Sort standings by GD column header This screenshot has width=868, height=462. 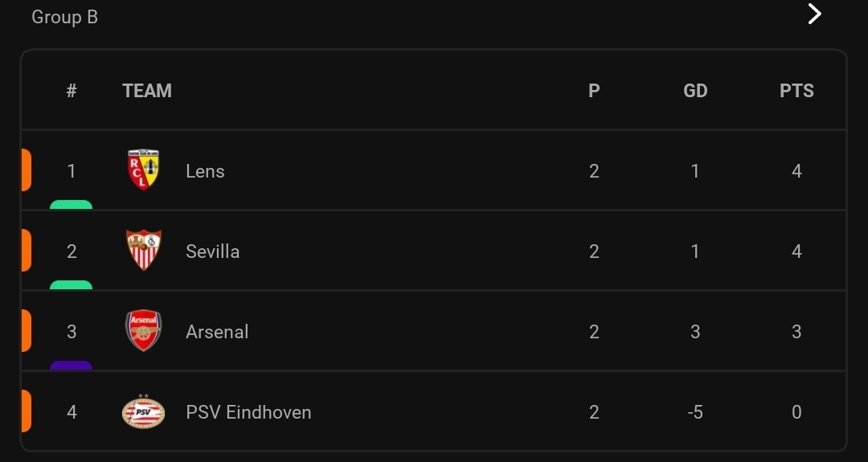click(x=695, y=91)
